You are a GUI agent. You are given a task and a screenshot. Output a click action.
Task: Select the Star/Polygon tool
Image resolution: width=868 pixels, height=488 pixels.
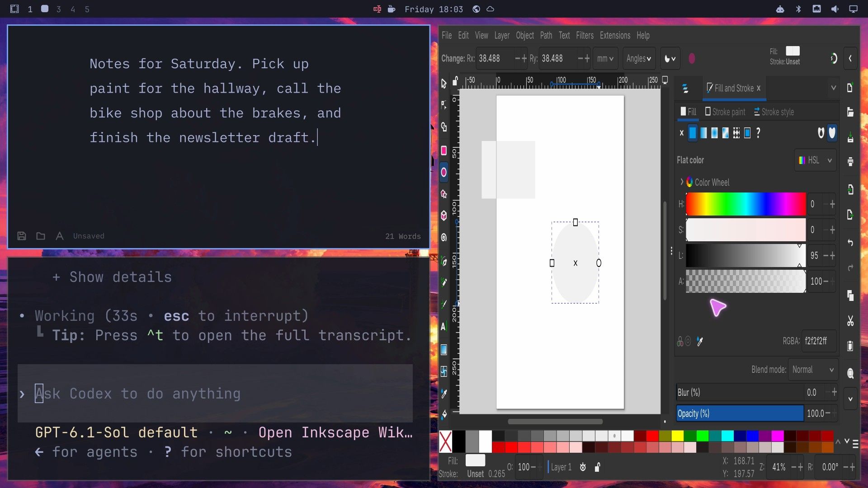point(443,194)
